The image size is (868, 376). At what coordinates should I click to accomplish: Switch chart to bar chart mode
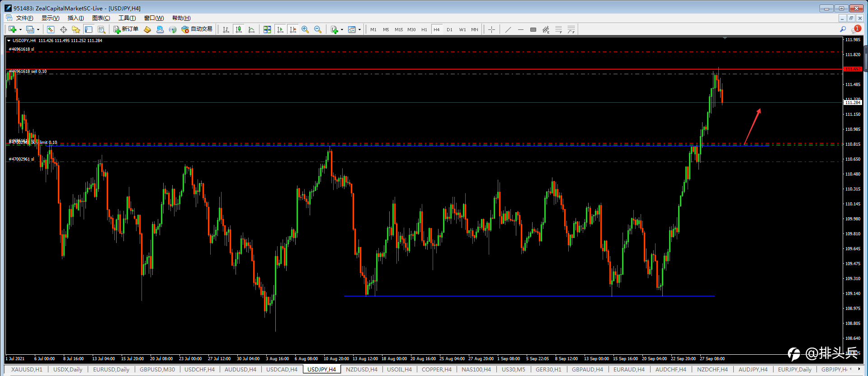point(226,29)
